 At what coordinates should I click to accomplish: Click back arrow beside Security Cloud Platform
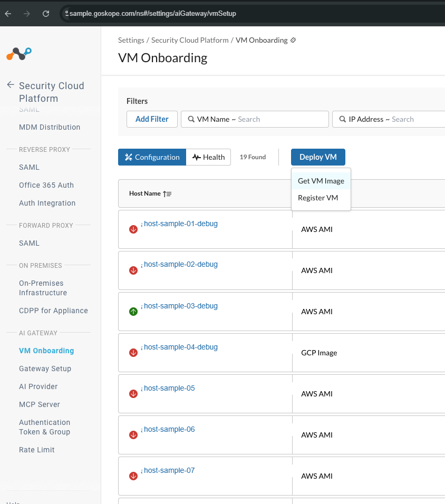click(11, 84)
